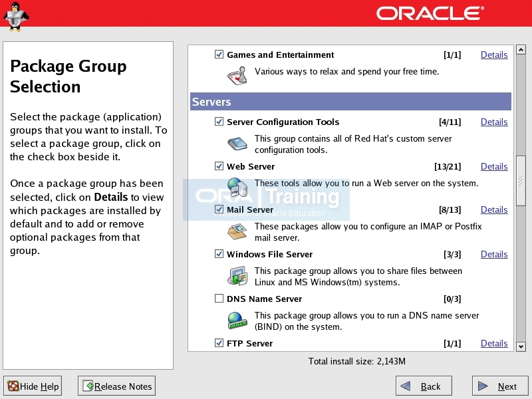532x399 pixels.
Task: Click the Web Server globe icon
Action: click(237, 188)
